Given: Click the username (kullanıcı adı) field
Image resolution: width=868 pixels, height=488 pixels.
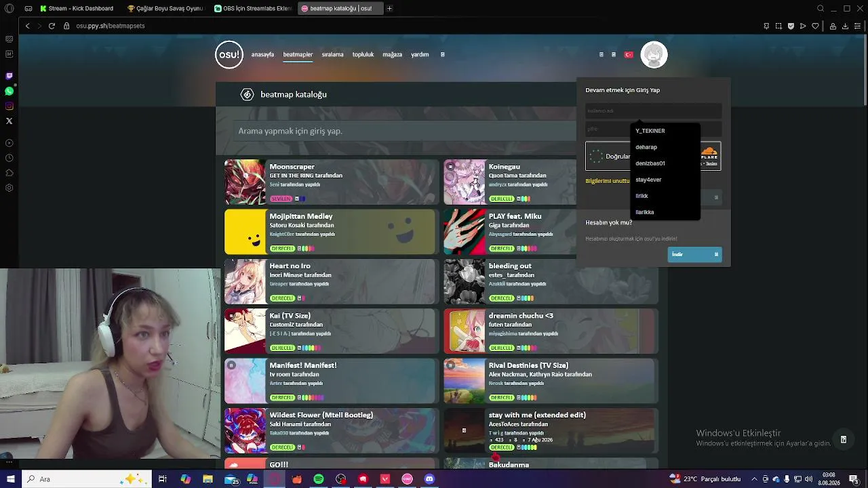Looking at the screenshot, I should 653,110.
